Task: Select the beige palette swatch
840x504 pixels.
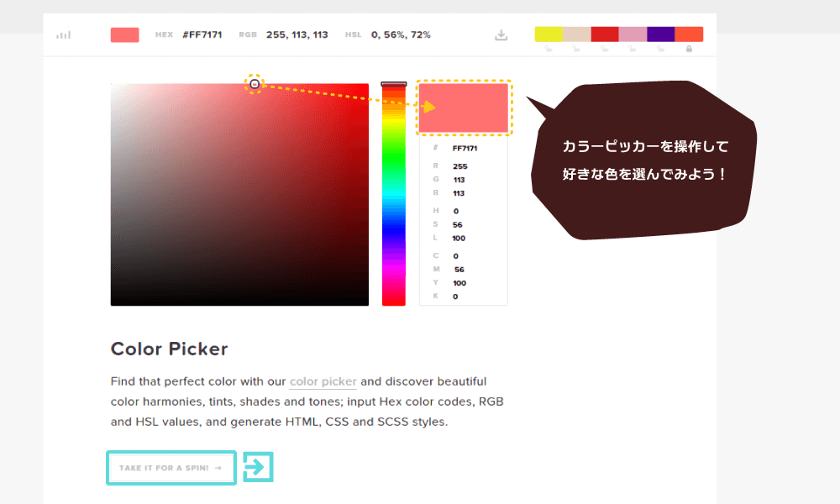Action: pyautogui.click(x=577, y=34)
